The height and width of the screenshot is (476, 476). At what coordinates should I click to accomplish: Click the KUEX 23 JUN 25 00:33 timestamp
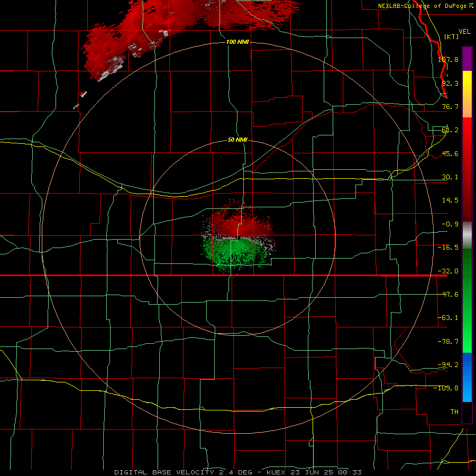click(x=314, y=472)
